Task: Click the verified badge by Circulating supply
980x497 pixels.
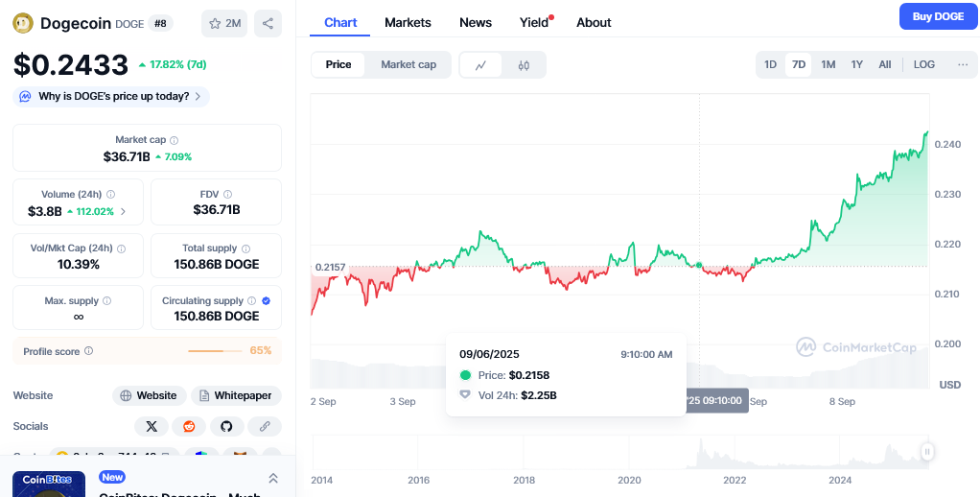Action: pyautogui.click(x=267, y=300)
